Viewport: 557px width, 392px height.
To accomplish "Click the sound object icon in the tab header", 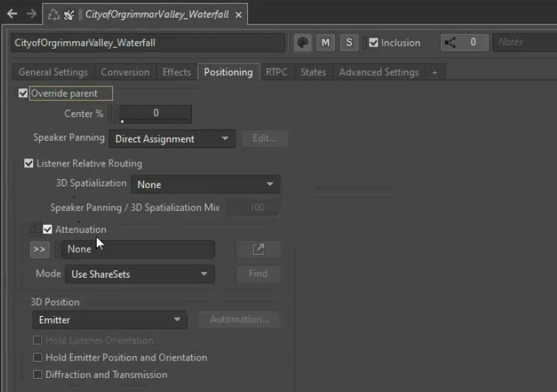I will [x=69, y=15].
